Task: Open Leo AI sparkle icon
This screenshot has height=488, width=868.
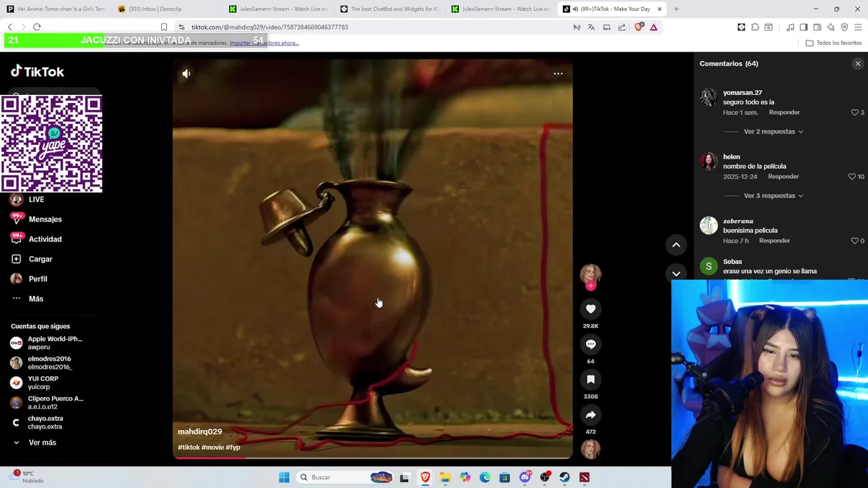Action: [831, 27]
